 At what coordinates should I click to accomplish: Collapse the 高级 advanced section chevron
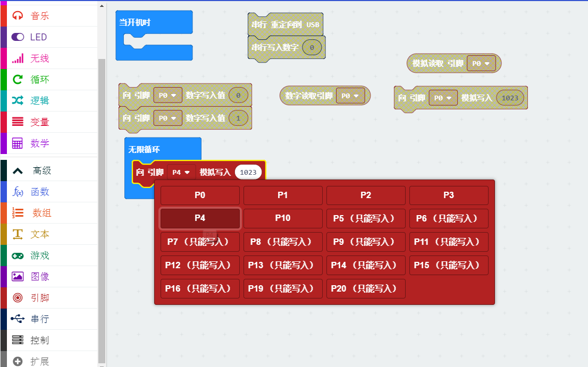(x=18, y=171)
